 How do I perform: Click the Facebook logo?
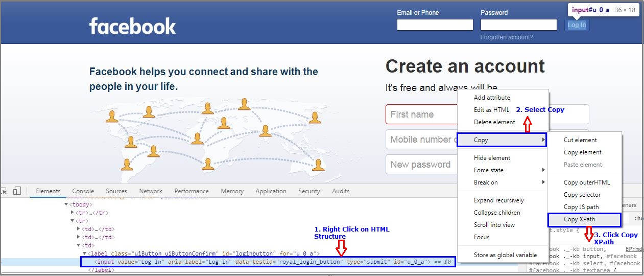[x=132, y=26]
